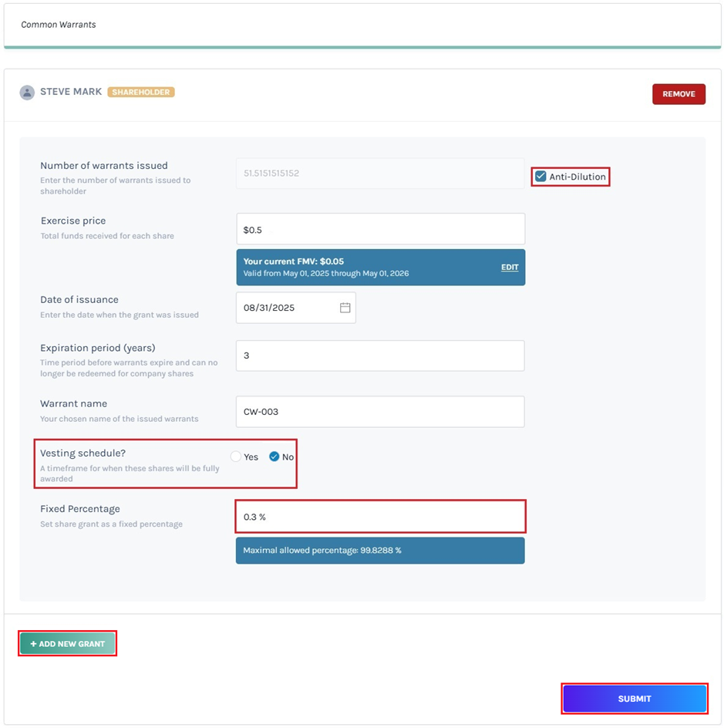
Task: Click the Shareholder badge label
Action: tap(141, 92)
